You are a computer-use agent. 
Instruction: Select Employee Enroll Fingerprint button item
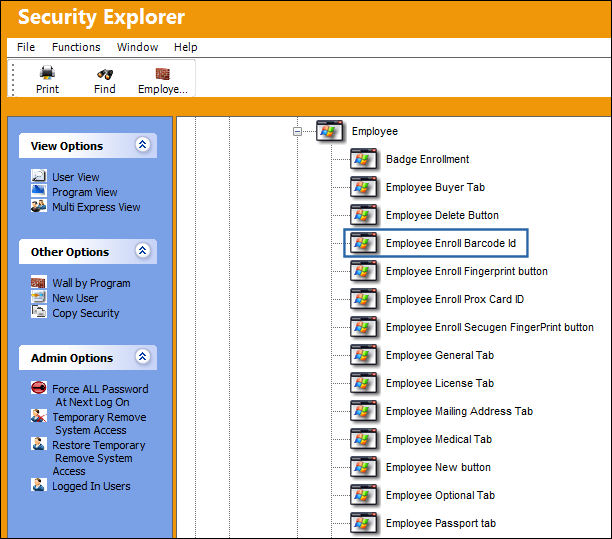coord(466,271)
